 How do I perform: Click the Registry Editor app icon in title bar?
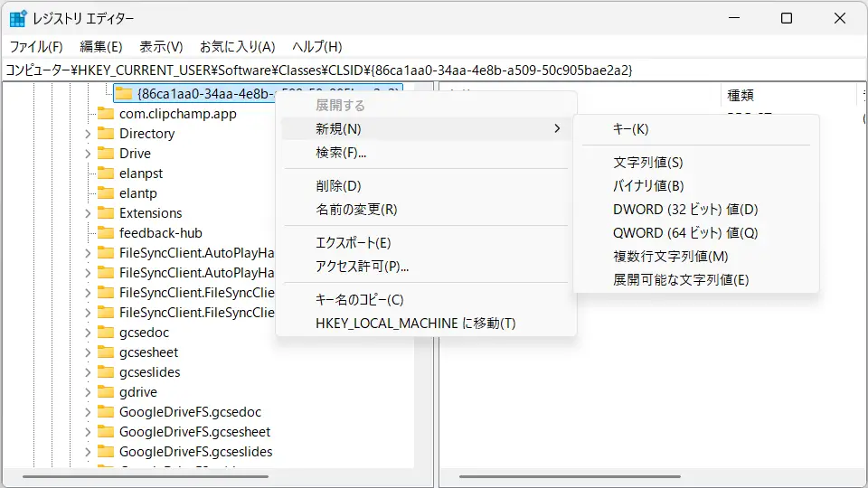coord(18,19)
